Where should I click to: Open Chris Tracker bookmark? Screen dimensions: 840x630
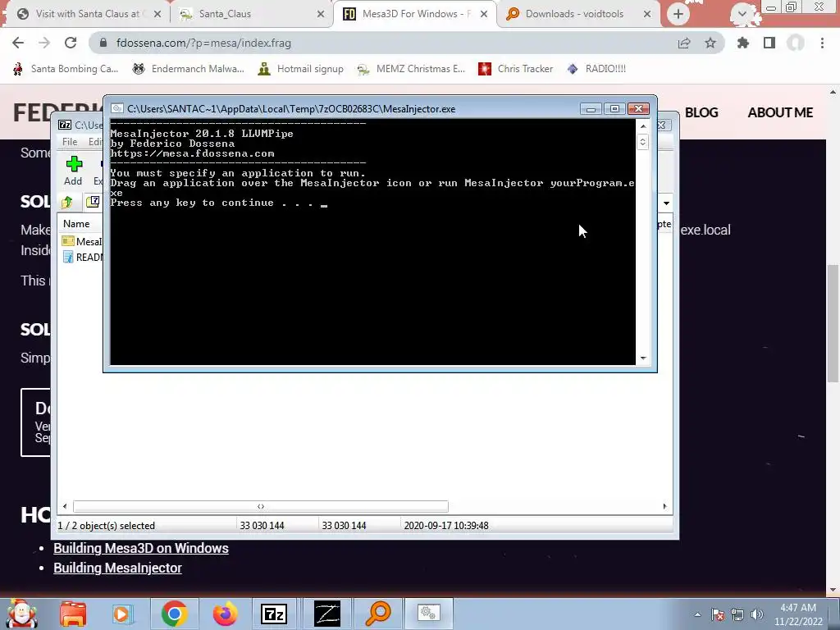pyautogui.click(x=515, y=69)
